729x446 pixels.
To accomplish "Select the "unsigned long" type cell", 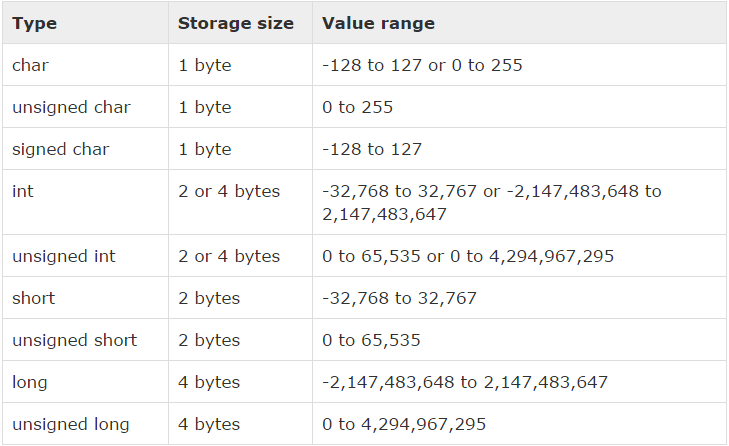I will coord(71,424).
